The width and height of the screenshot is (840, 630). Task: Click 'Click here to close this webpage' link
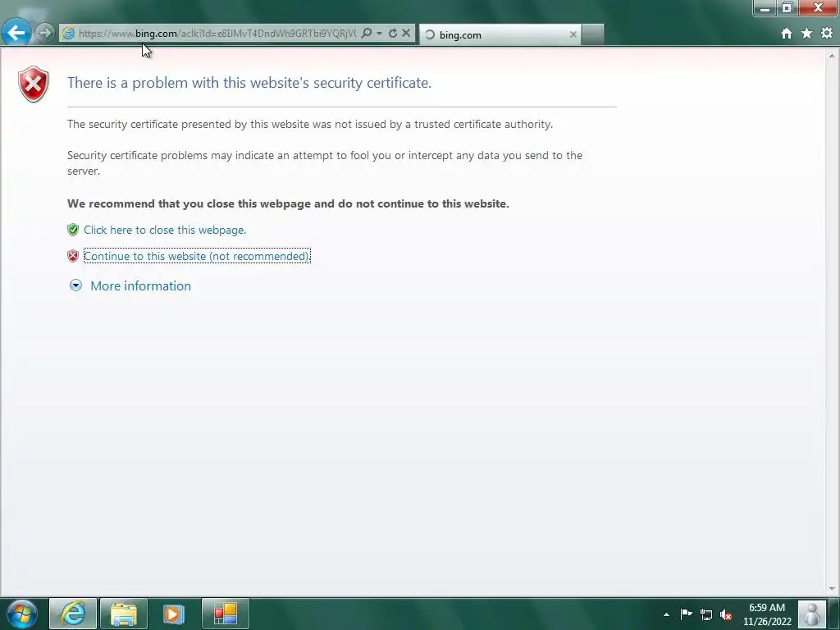(165, 230)
